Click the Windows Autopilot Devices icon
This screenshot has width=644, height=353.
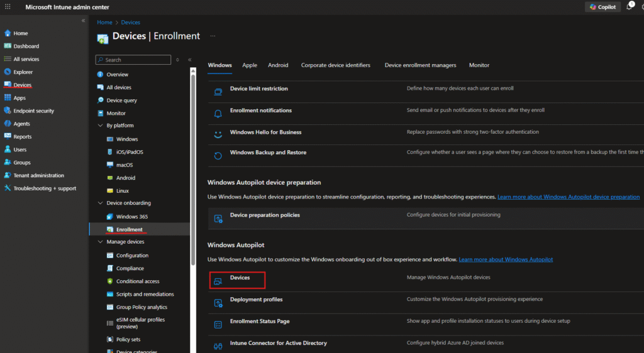218,281
